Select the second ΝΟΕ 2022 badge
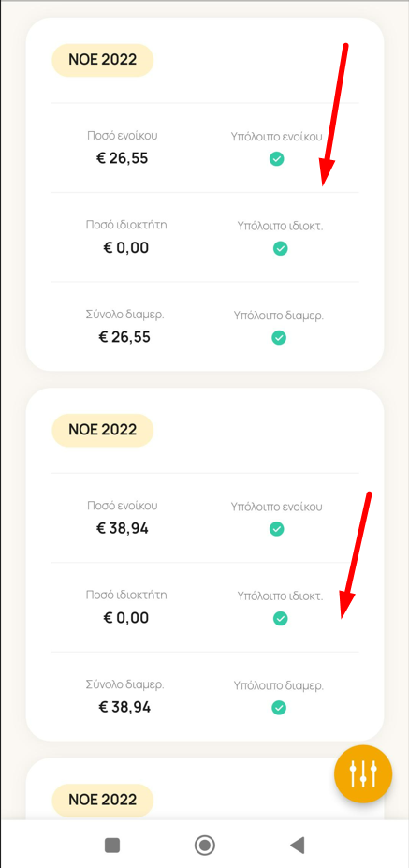 [x=102, y=430]
